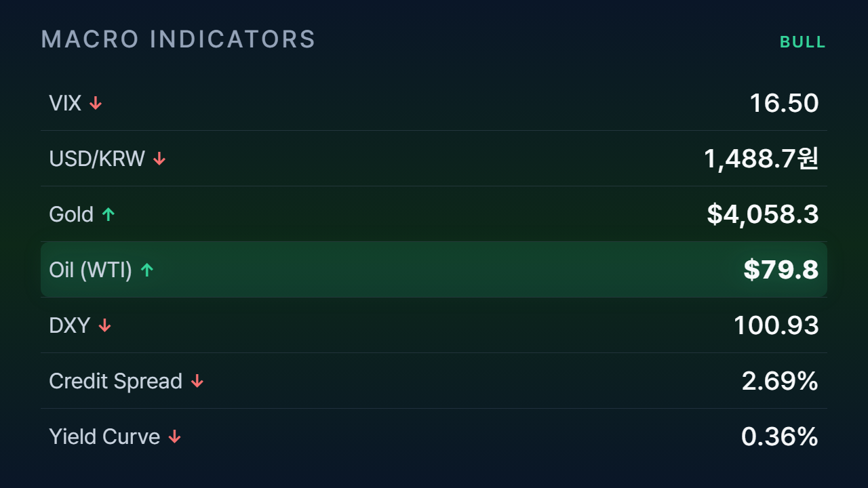The image size is (868, 488).
Task: Select the highlighted Oil (WTI) label
Action: 91,270
